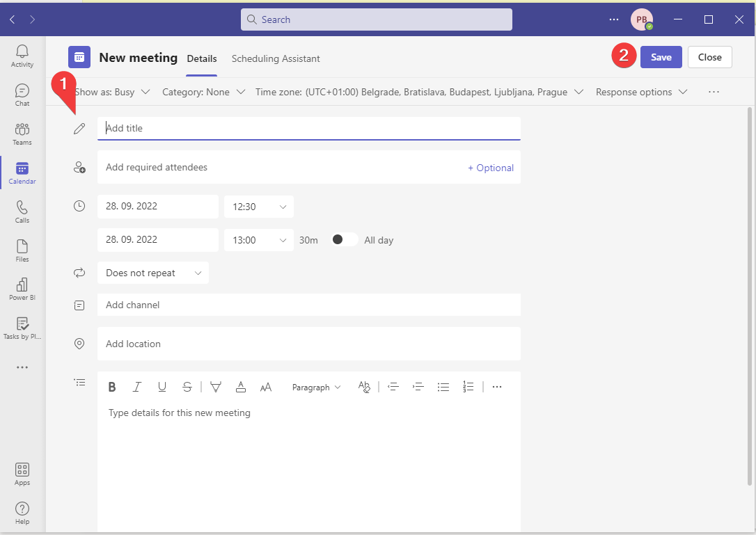Go to Teams in sidebar

pyautogui.click(x=22, y=134)
